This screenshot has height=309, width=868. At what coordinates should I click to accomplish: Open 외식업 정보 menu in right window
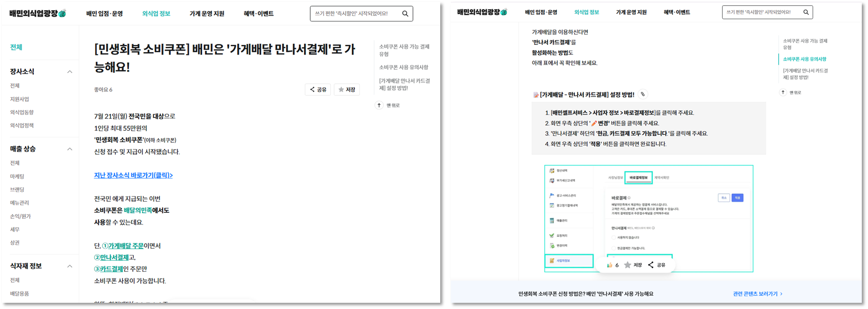586,12
